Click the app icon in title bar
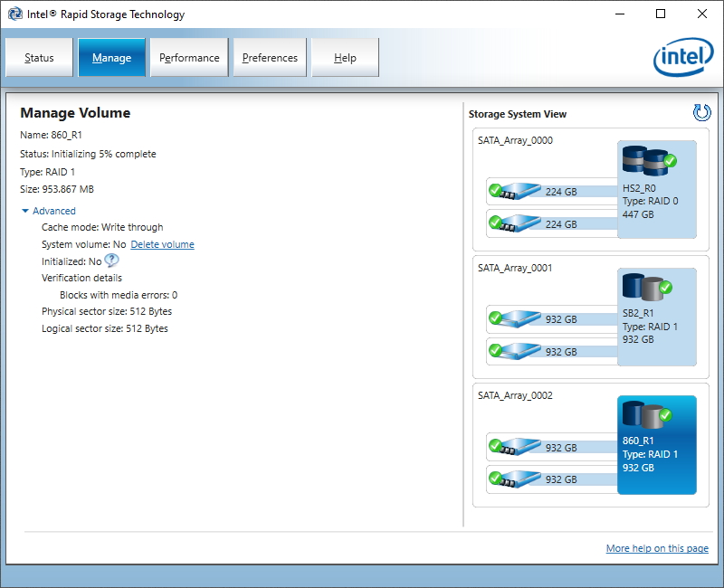Viewport: 724px width, 588px height. [x=15, y=14]
